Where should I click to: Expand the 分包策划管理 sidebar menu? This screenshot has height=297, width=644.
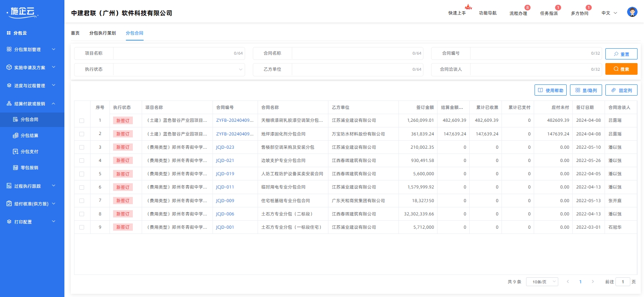[31, 49]
